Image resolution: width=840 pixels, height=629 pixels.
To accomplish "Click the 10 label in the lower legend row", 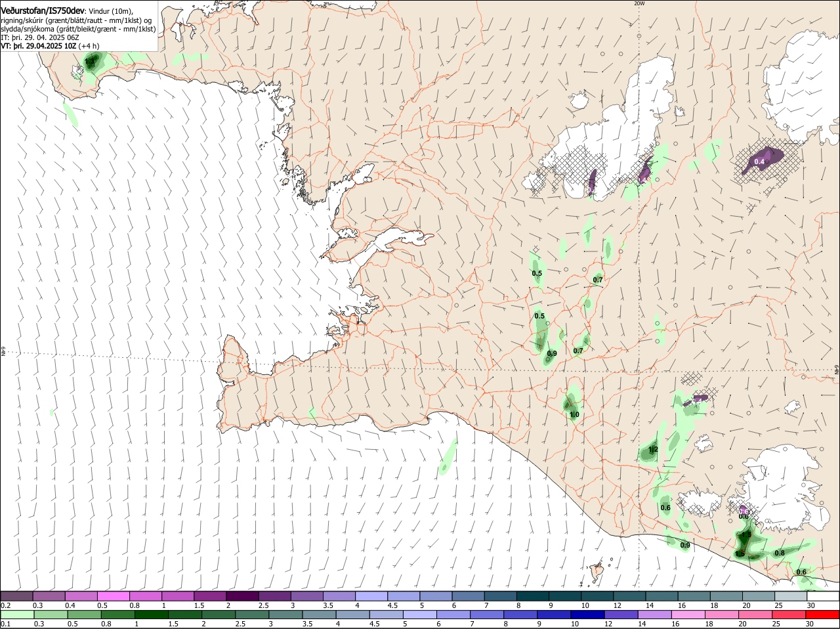I will click(575, 624).
